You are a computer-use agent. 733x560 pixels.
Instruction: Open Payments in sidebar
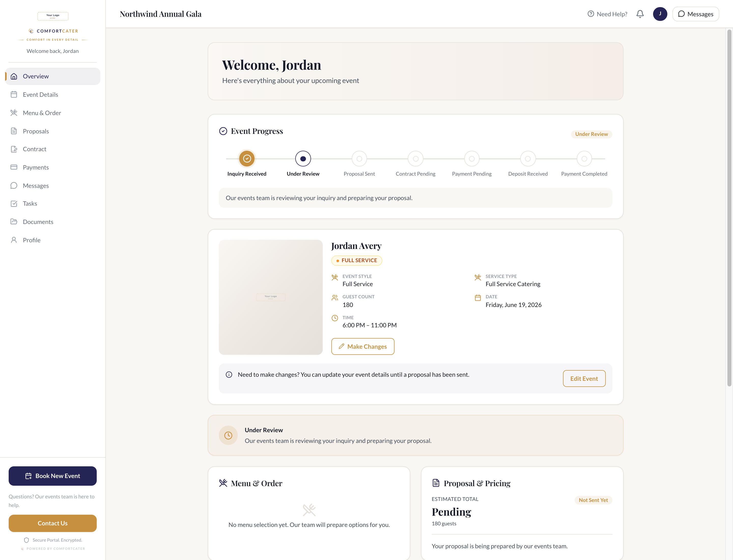click(53, 167)
